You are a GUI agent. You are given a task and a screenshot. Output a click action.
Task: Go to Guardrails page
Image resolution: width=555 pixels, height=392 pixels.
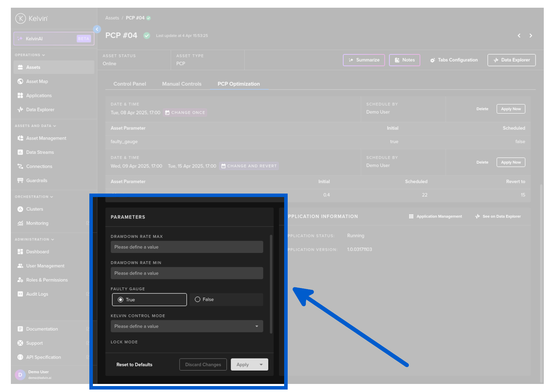[x=36, y=181]
